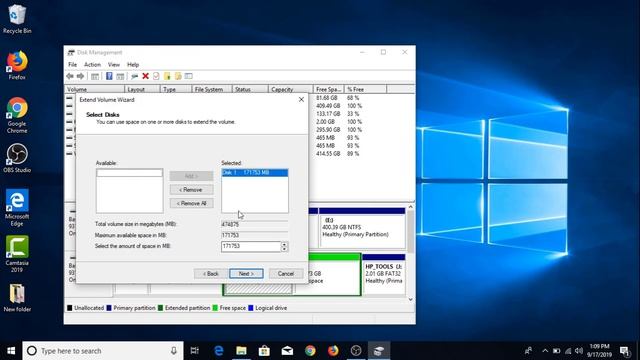Click the Disk Management taskbar icon
Screen dimensions: 640x360
coord(379,351)
